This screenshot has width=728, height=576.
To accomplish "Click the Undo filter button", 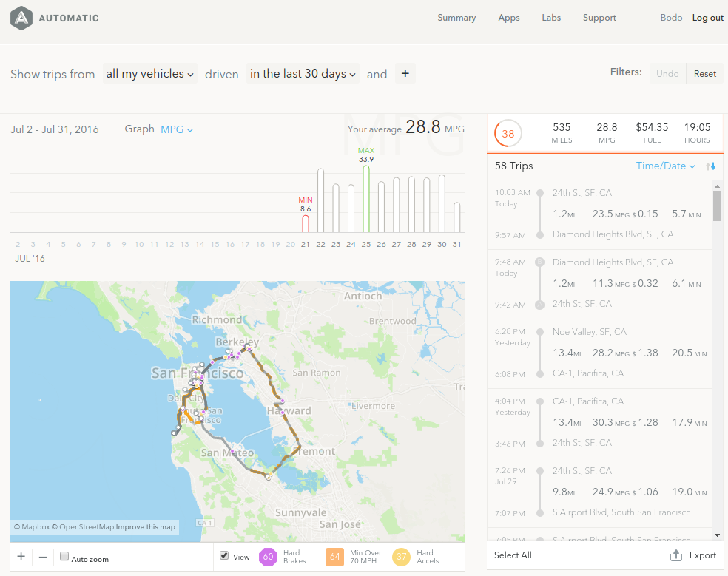I will point(667,73).
